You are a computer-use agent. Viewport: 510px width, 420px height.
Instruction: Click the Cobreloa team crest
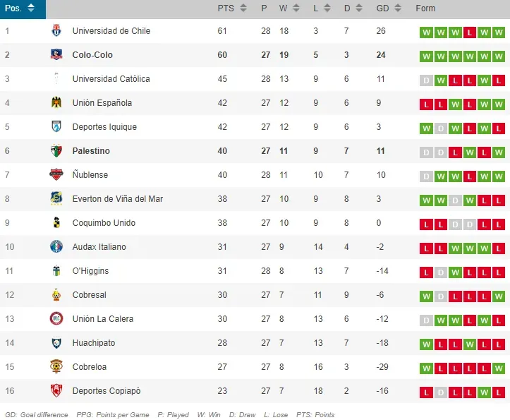[56, 367]
